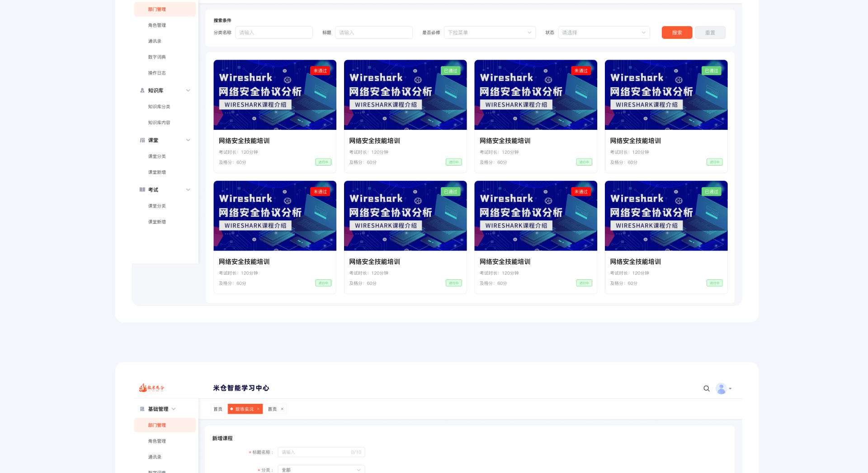Switch to the 现场实况 tab
Viewport: 868px width, 473px height.
245,409
